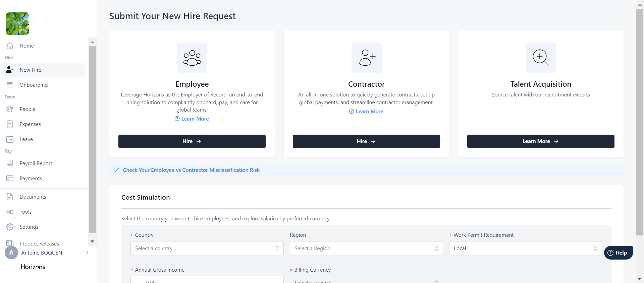Image resolution: width=644 pixels, height=283 pixels.
Task: Click the Talent Acquisition magnifier icon
Action: (541, 58)
